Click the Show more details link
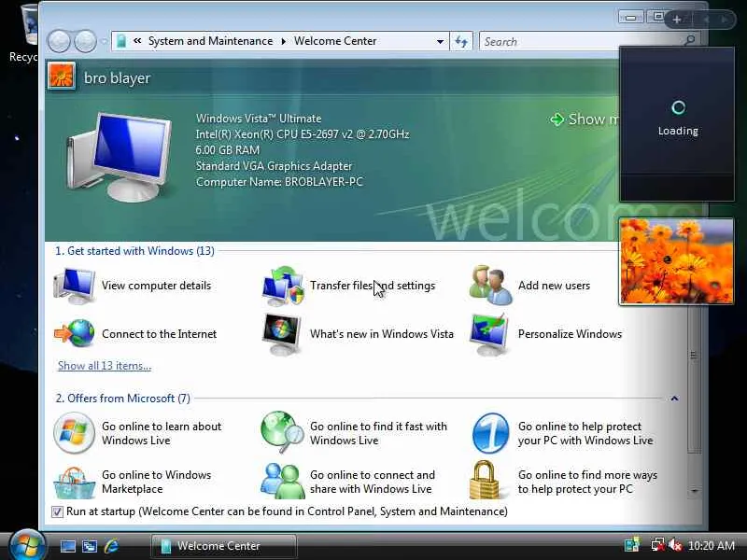This screenshot has width=747, height=560. click(x=585, y=119)
